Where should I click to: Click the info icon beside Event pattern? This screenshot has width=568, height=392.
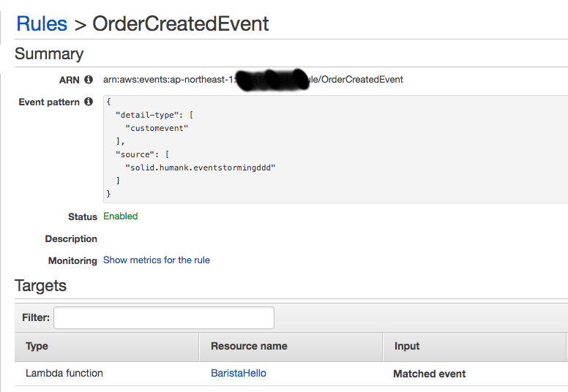[89, 102]
